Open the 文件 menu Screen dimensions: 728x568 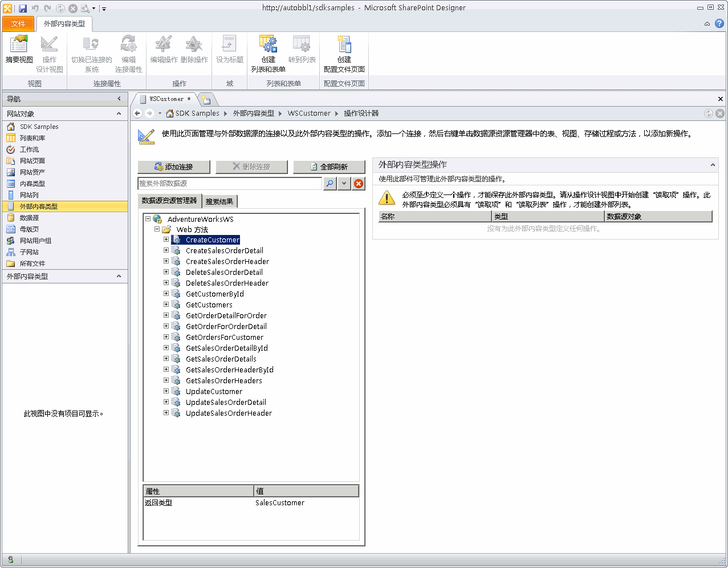(x=18, y=24)
